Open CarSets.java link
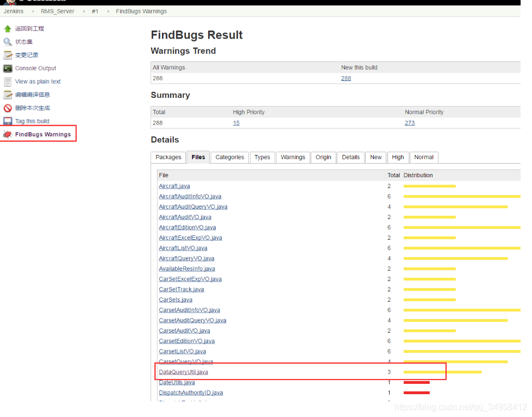This screenshot has height=417, width=532. [x=176, y=300]
